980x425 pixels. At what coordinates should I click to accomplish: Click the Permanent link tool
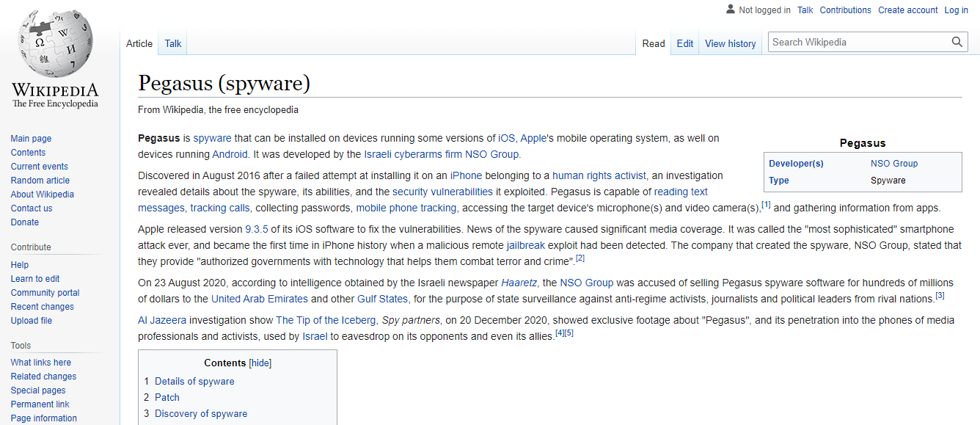pos(40,404)
